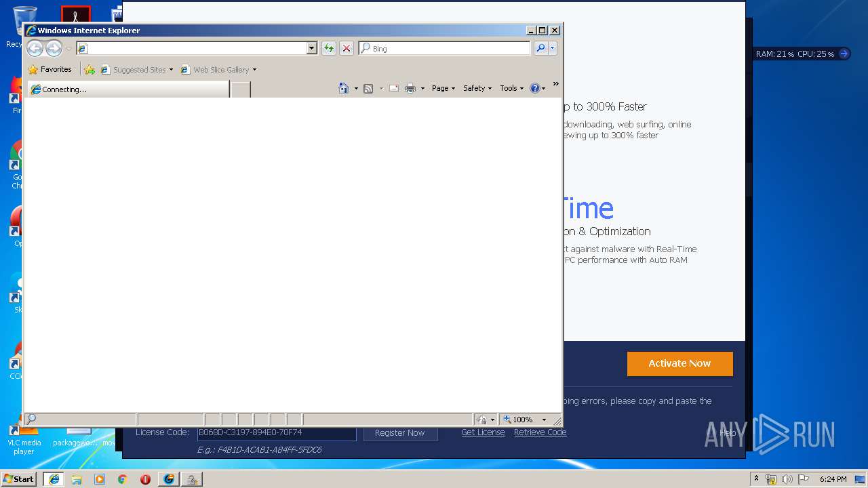Click the Forward navigation arrow in Internet Explorer

coord(54,48)
